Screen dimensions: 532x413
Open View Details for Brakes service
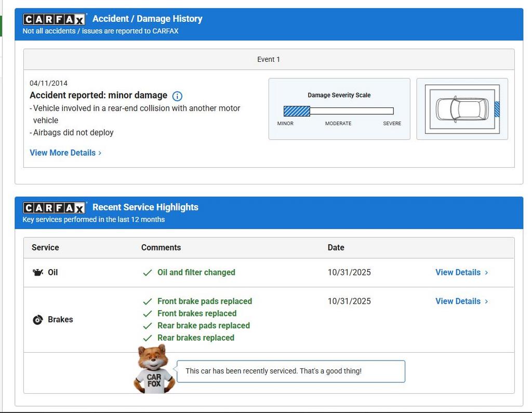461,301
